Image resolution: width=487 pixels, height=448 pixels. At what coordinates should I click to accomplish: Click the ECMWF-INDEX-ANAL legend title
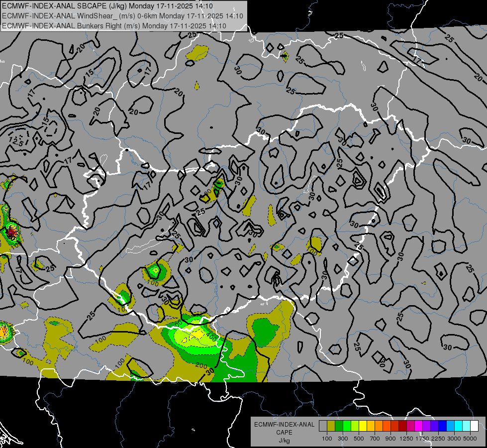[x=284, y=425]
